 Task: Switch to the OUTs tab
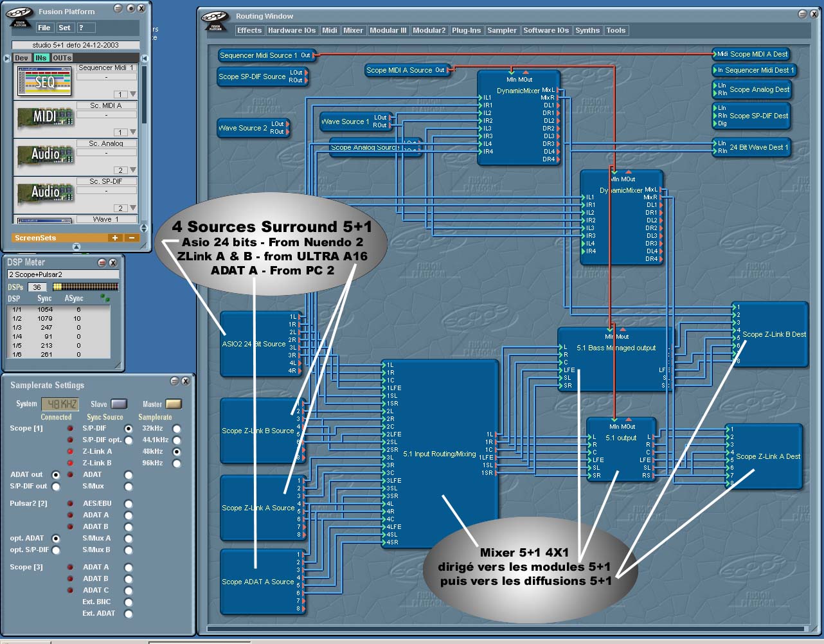62,58
